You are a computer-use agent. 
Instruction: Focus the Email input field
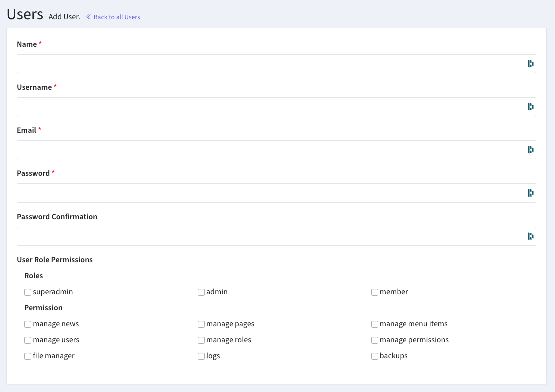click(276, 150)
